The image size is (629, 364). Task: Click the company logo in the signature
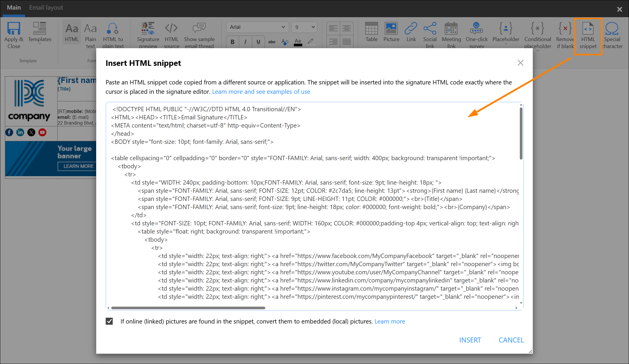pyautogui.click(x=29, y=100)
